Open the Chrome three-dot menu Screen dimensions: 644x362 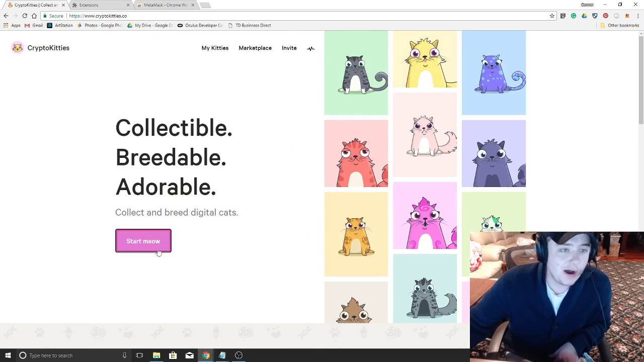click(x=637, y=16)
